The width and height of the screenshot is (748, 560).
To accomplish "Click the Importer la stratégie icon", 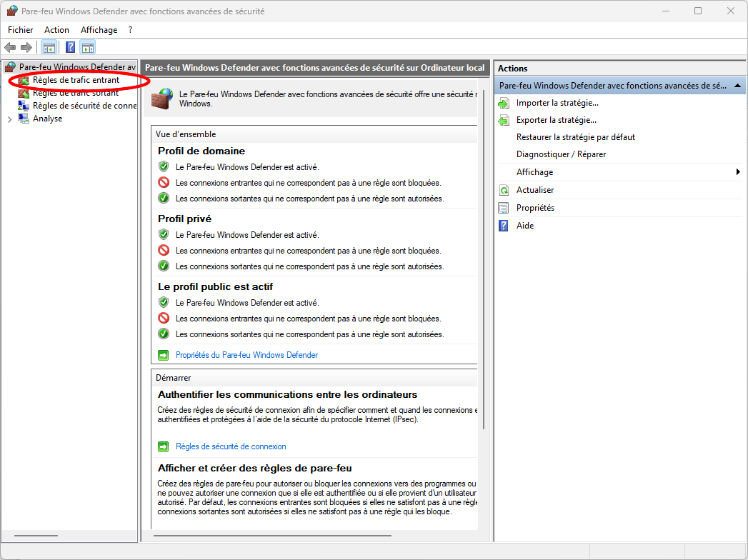I will pyautogui.click(x=503, y=104).
